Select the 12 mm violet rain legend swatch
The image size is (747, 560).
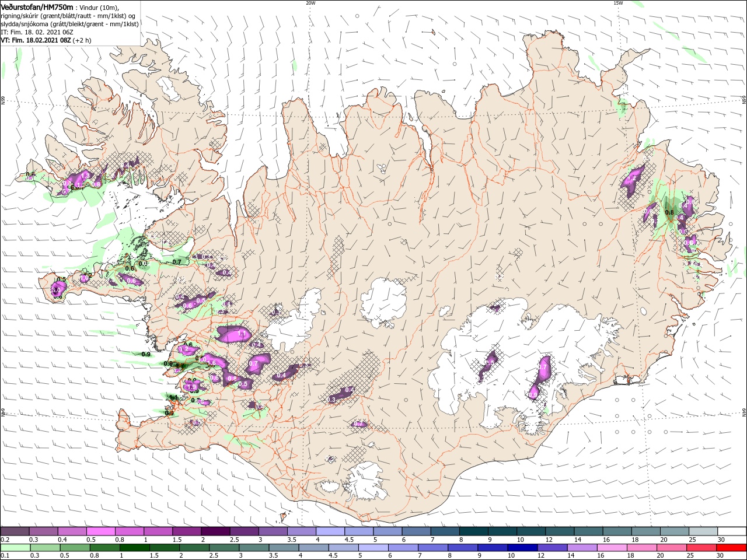pyautogui.click(x=551, y=548)
